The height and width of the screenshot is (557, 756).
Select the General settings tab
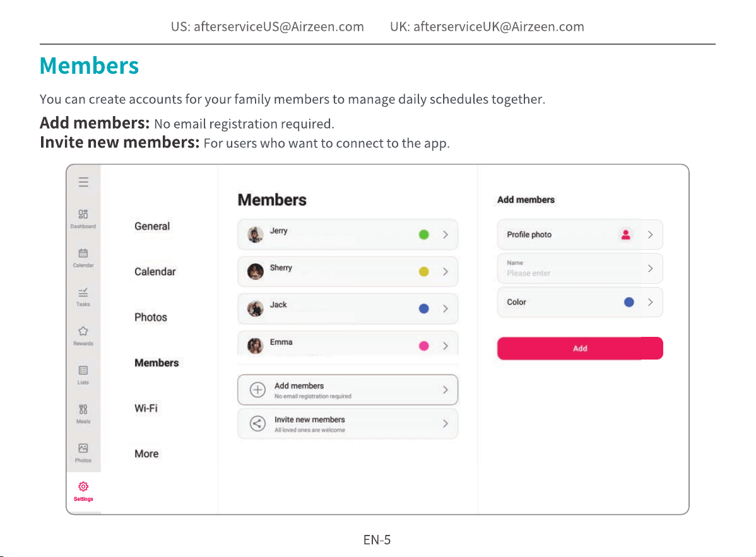coord(152,226)
